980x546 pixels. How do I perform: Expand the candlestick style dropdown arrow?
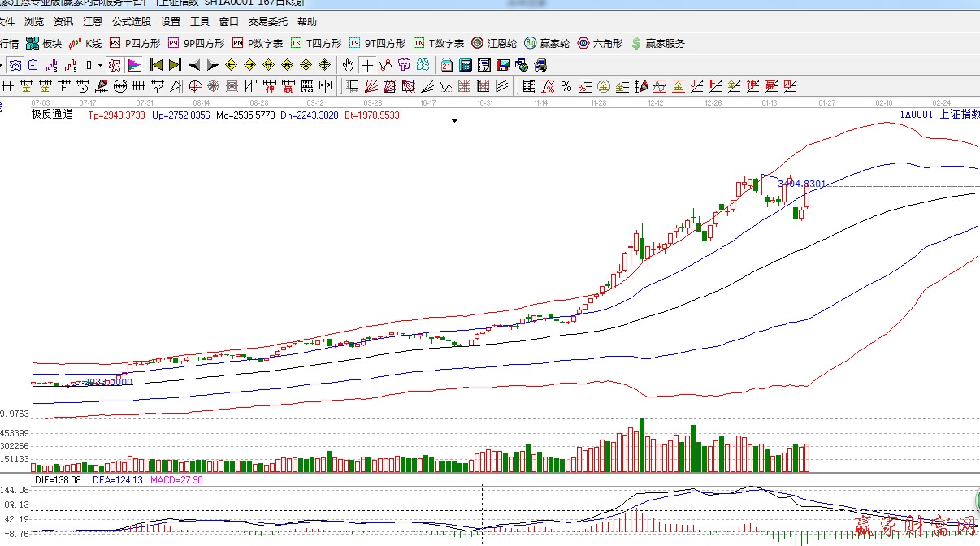100,65
